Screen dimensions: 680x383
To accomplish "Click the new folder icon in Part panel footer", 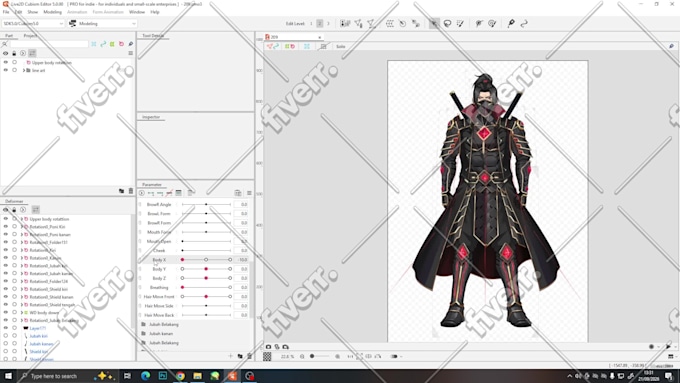I will (x=121, y=191).
